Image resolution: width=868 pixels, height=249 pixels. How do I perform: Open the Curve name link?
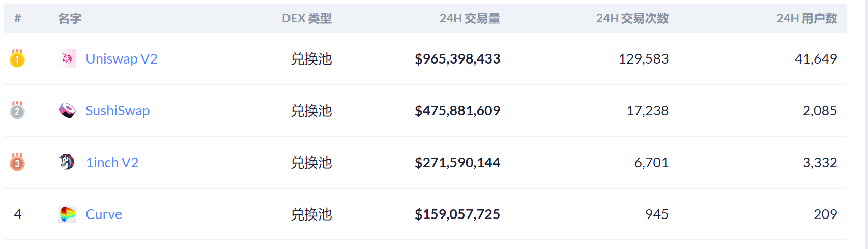tap(104, 214)
